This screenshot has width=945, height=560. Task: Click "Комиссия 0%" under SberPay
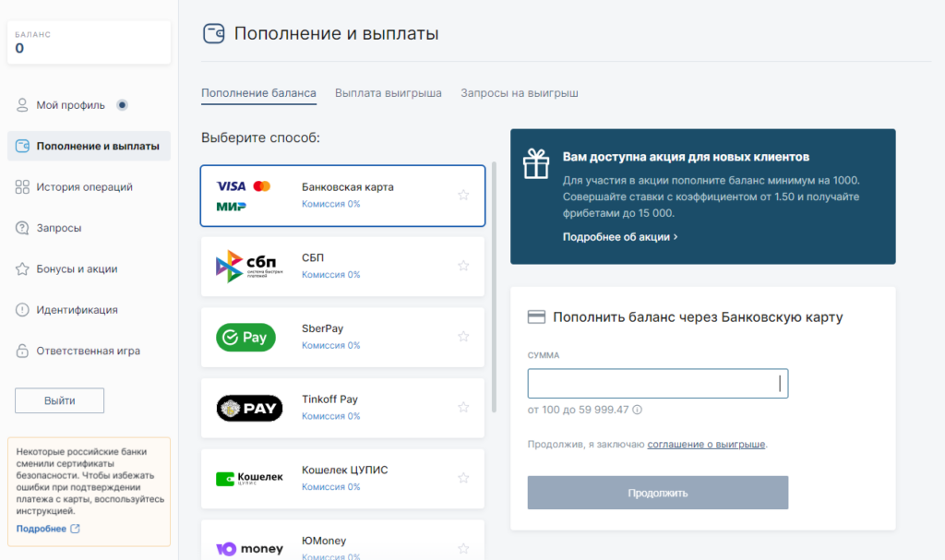[x=331, y=345]
